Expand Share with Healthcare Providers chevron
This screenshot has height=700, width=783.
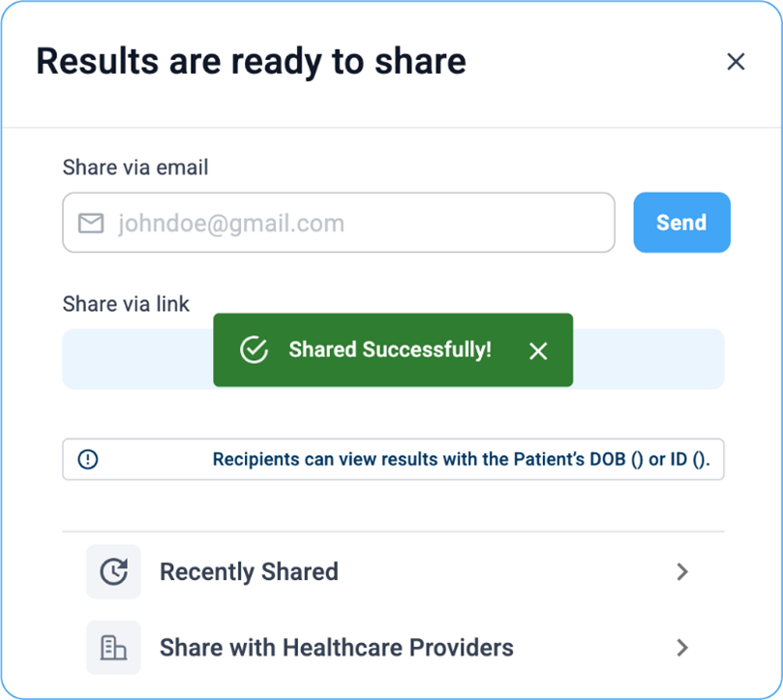coord(682,648)
